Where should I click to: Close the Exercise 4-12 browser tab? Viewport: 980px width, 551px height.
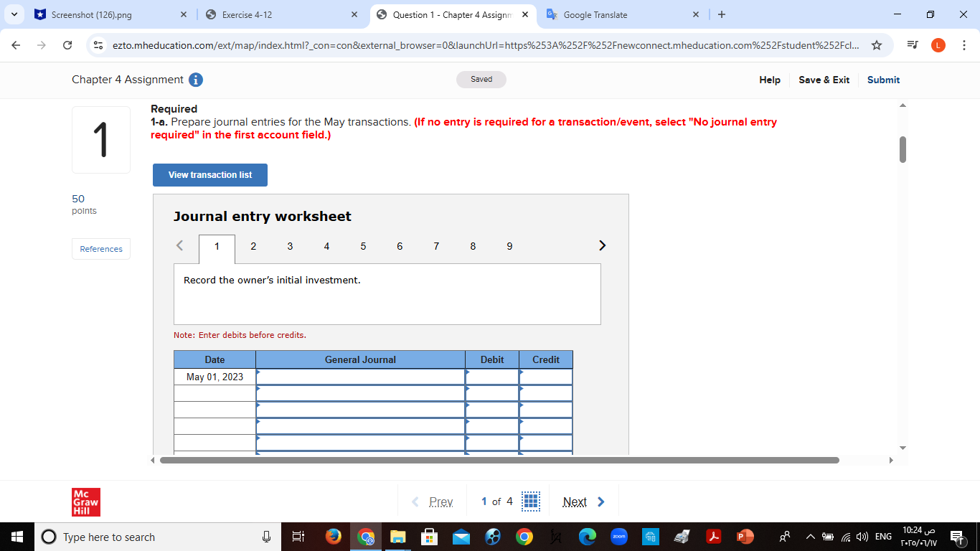tap(354, 14)
